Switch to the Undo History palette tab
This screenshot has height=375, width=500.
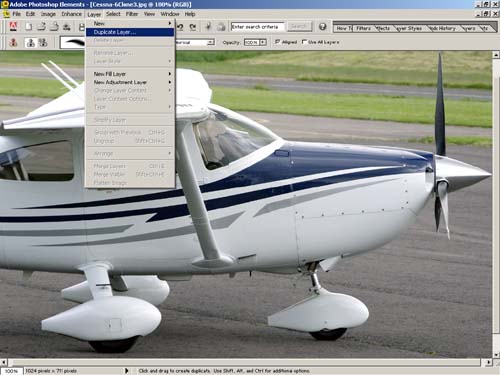point(443,28)
